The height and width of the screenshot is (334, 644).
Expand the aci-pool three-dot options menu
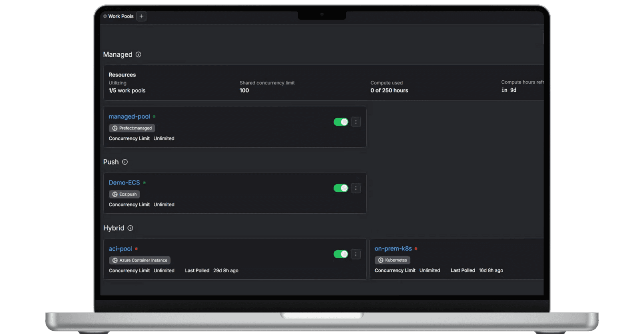(x=356, y=254)
